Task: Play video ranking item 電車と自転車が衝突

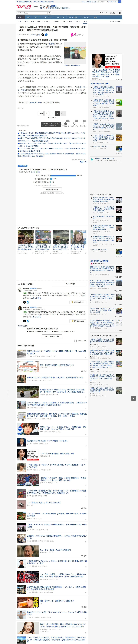Action: coord(119,219)
